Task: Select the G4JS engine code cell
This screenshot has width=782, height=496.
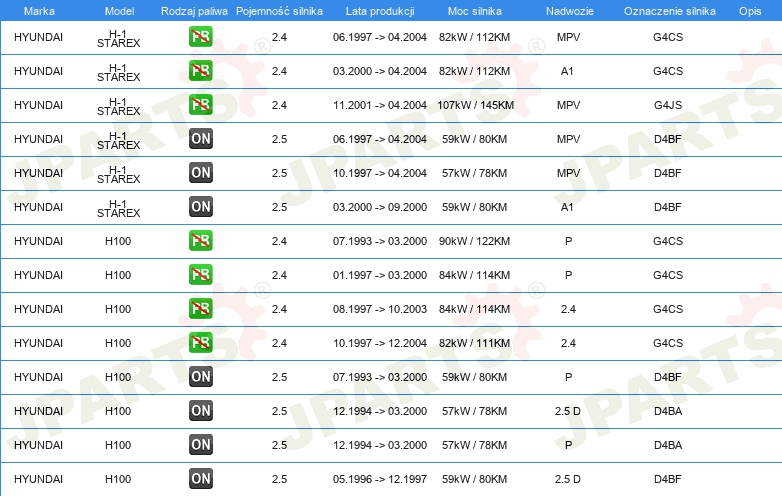Action: coord(668,105)
